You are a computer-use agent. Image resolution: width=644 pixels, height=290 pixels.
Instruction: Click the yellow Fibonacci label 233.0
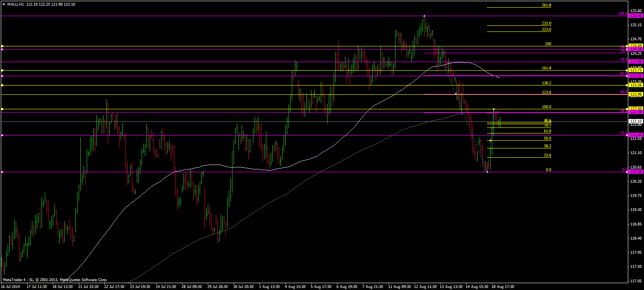[x=547, y=23]
